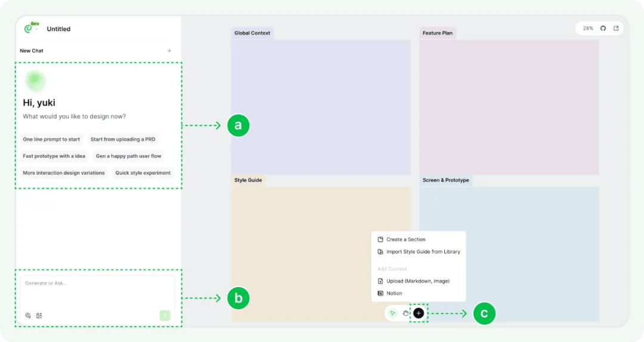The height and width of the screenshot is (342, 644).
Task: Click the open-in-new-window share icon
Action: [x=616, y=29]
